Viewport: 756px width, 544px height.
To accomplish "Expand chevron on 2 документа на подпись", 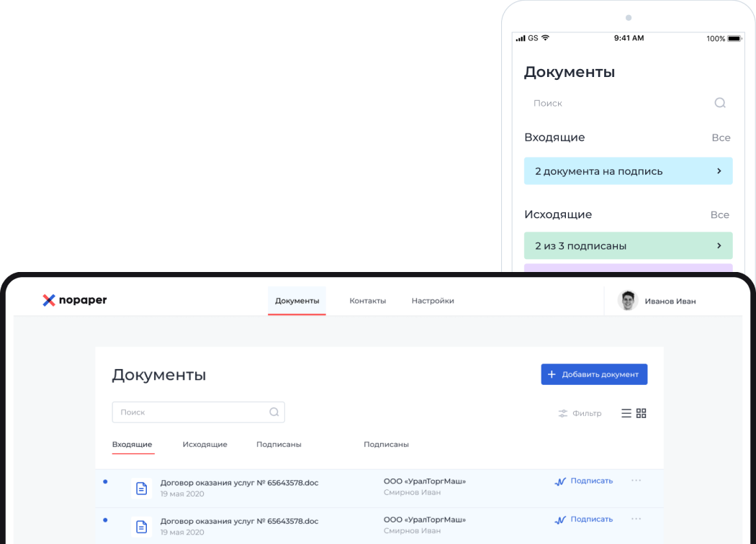I will click(x=719, y=171).
